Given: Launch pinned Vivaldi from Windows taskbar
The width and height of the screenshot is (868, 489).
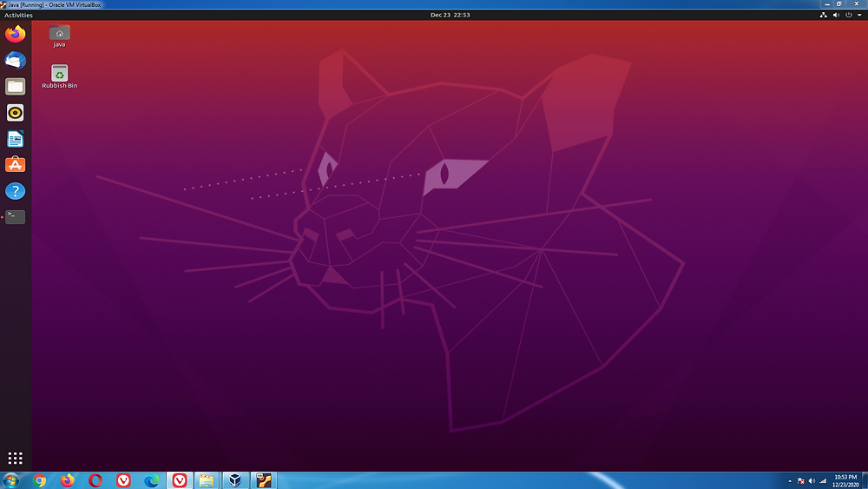Looking at the screenshot, I should point(123,480).
